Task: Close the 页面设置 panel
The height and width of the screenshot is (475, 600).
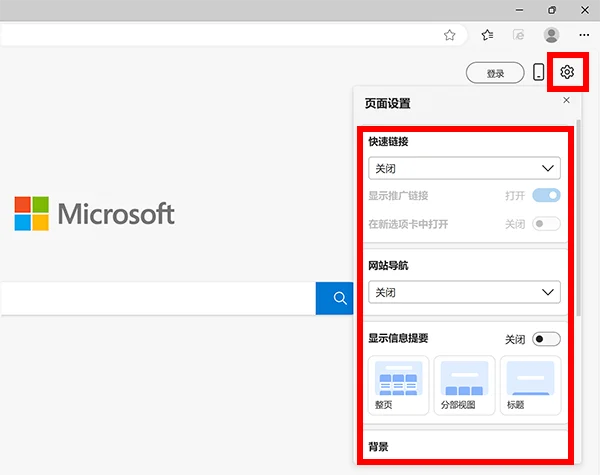Action: 567,101
